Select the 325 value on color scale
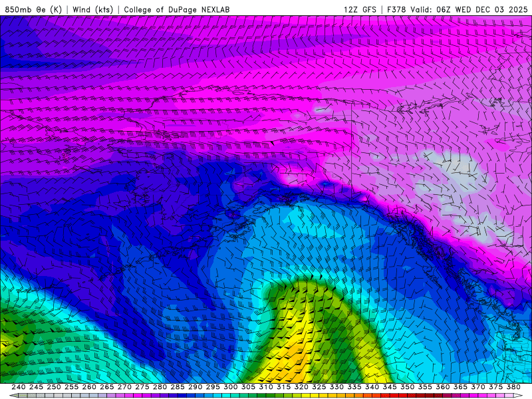 tap(319, 387)
